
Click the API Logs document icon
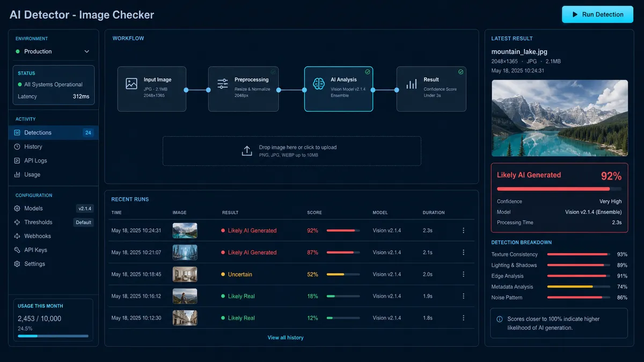tap(17, 160)
